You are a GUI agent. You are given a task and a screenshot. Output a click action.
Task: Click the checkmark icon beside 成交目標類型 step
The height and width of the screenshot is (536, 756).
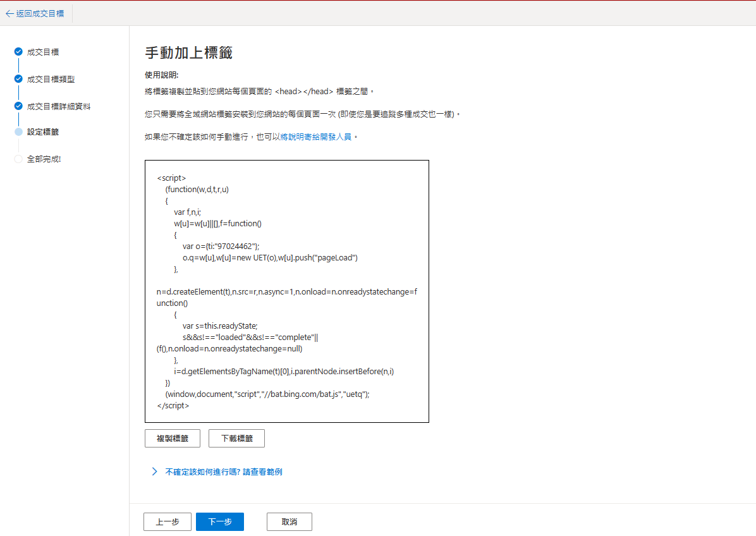coord(18,78)
